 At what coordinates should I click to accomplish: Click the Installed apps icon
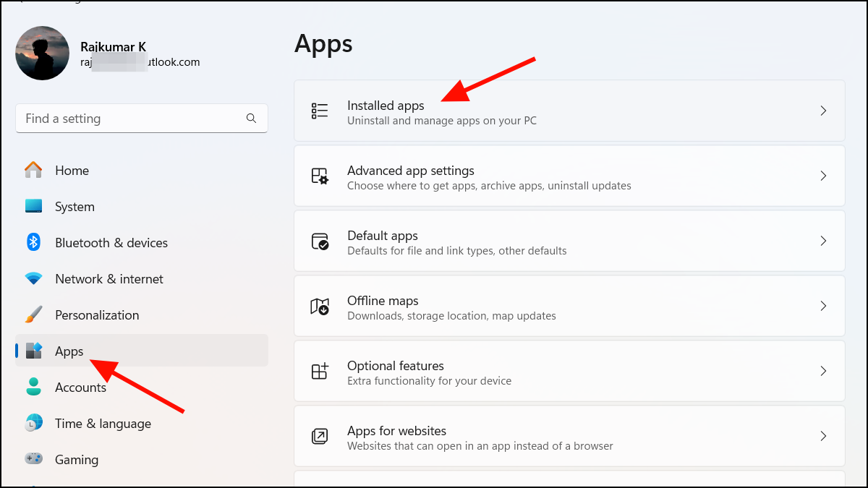pyautogui.click(x=319, y=110)
